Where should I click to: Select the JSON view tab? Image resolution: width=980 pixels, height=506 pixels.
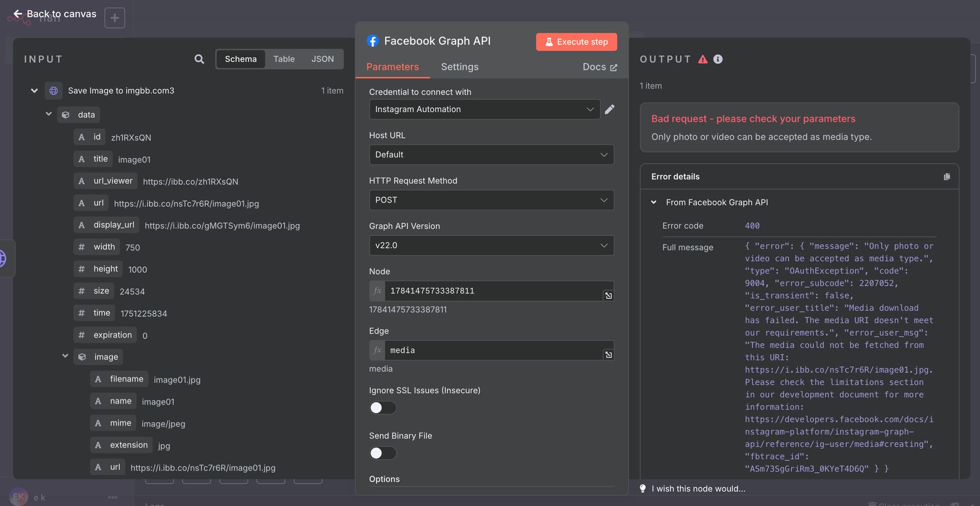(323, 59)
